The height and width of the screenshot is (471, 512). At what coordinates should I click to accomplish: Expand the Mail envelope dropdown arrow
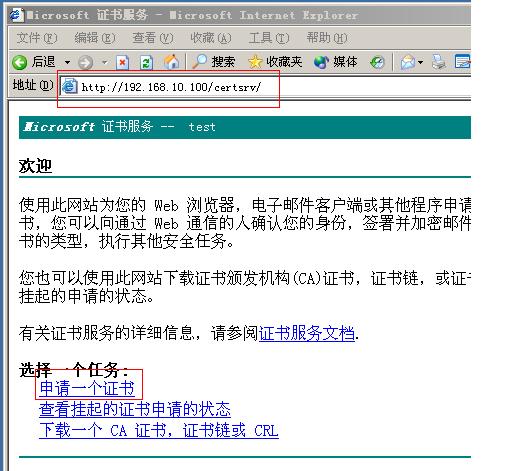pos(420,62)
